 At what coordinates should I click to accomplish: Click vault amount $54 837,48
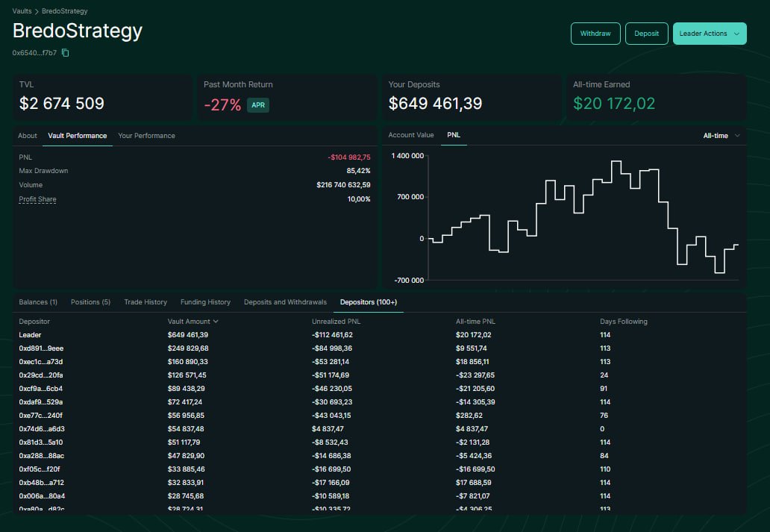tap(186, 429)
